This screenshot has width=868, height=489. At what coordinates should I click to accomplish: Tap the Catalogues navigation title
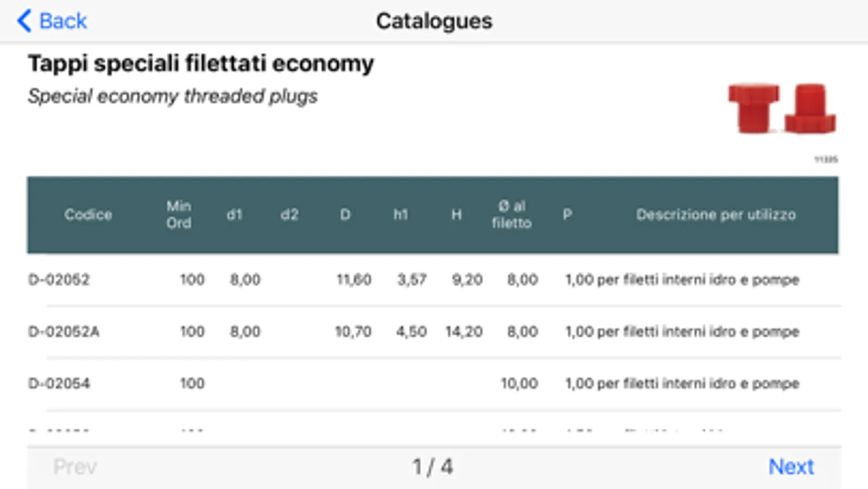click(x=434, y=21)
